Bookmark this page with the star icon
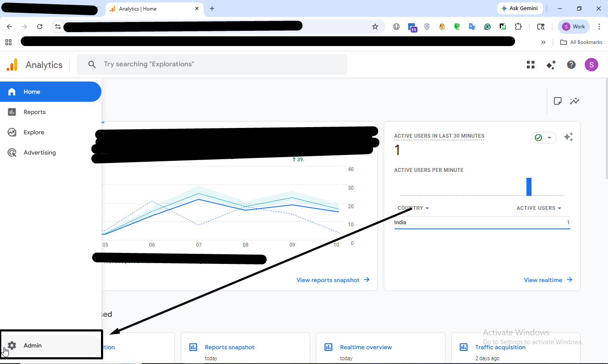608x364 pixels. coord(375,27)
